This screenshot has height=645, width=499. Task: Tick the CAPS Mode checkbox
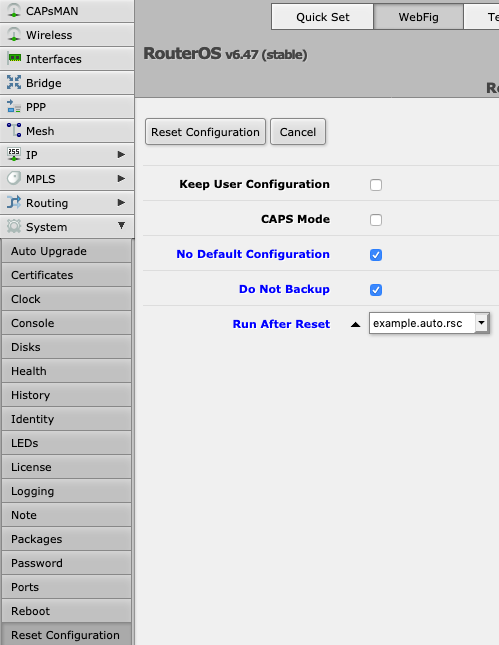tap(376, 220)
